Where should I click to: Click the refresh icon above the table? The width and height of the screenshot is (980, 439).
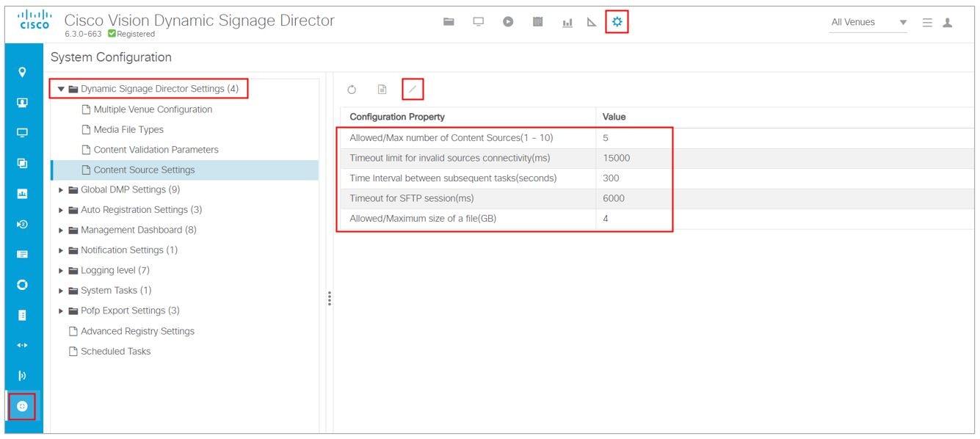(x=352, y=90)
